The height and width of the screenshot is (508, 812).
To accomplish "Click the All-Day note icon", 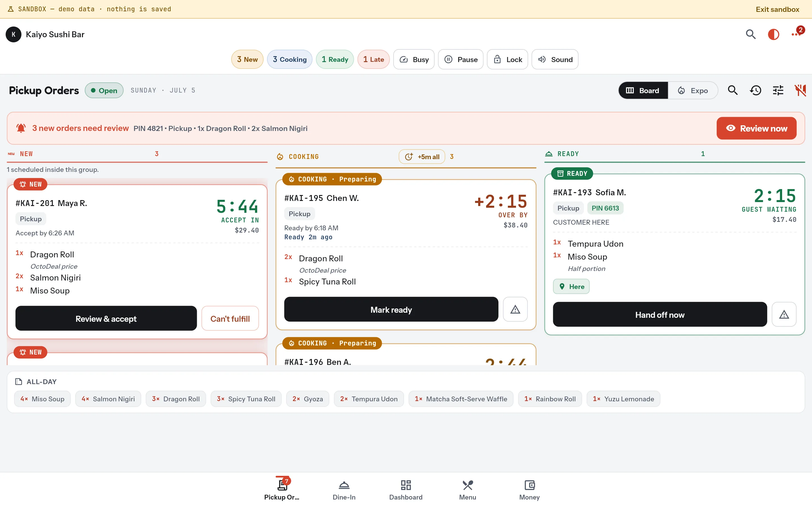I will 18,382.
